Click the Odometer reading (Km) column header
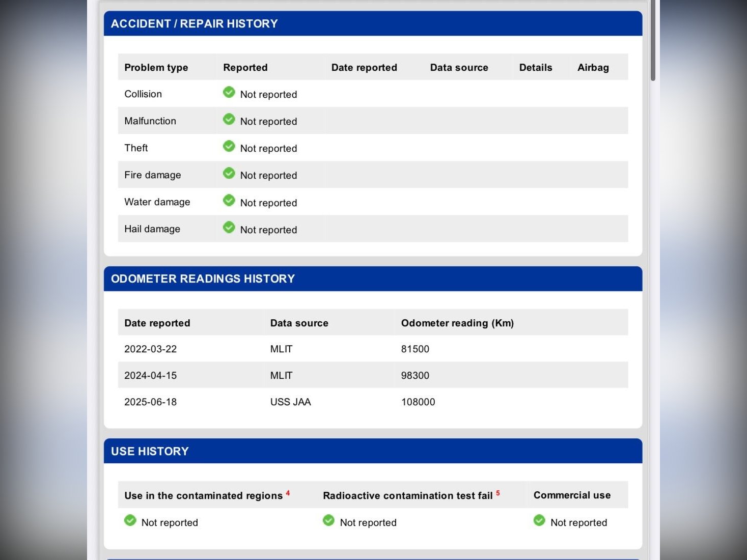Viewport: 747px width, 560px height. click(457, 323)
